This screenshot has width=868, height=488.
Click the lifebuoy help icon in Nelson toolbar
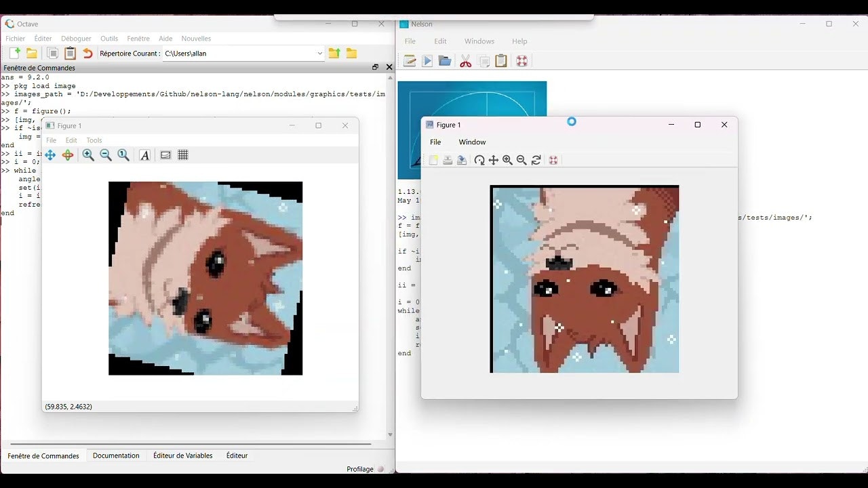(521, 61)
